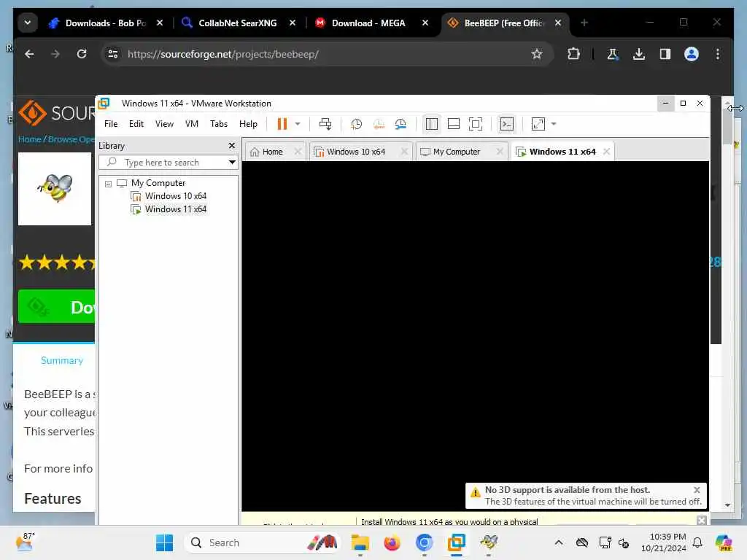Dismiss the No 3D support notification
The height and width of the screenshot is (560, 747).
697,489
